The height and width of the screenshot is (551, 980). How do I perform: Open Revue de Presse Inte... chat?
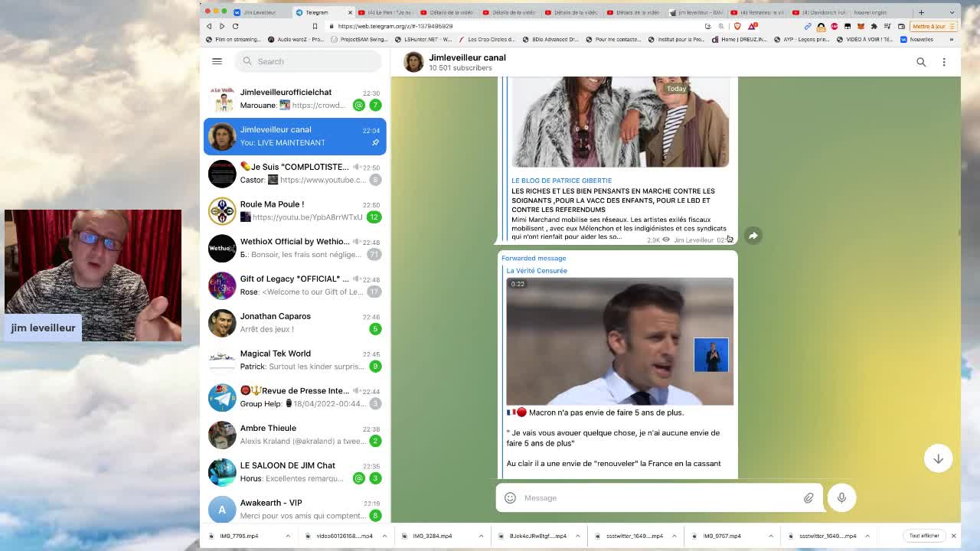coord(295,397)
